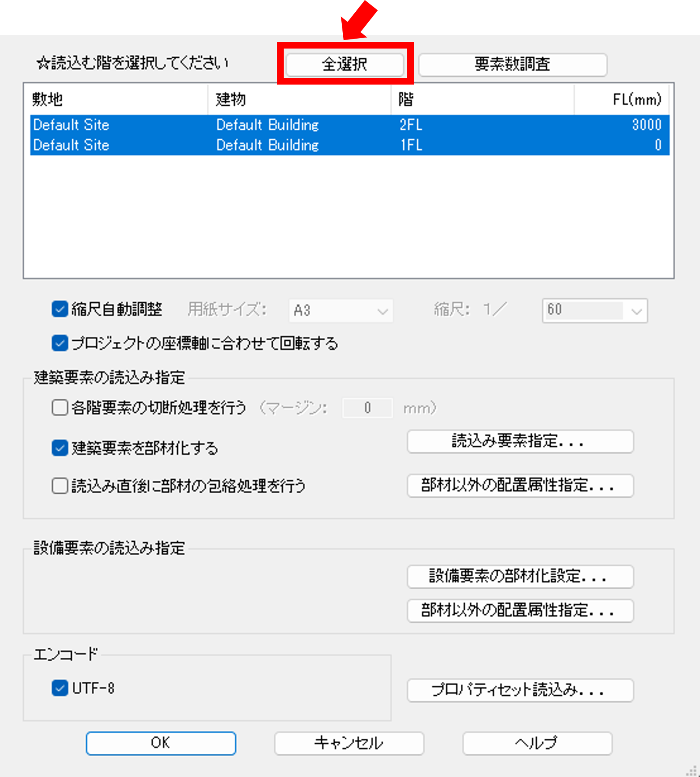
Task: Click the margin value input field
Action: [367, 408]
